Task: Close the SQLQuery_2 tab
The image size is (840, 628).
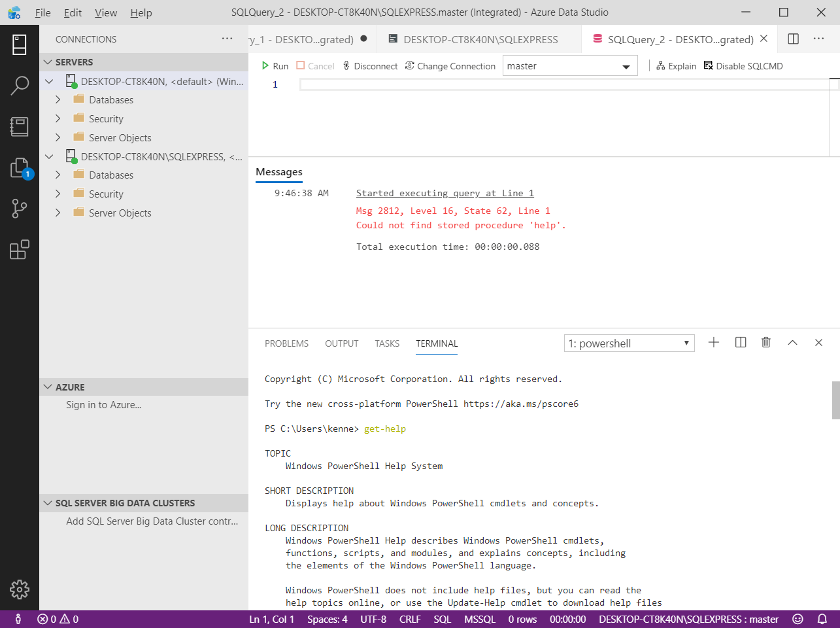Action: coord(764,39)
